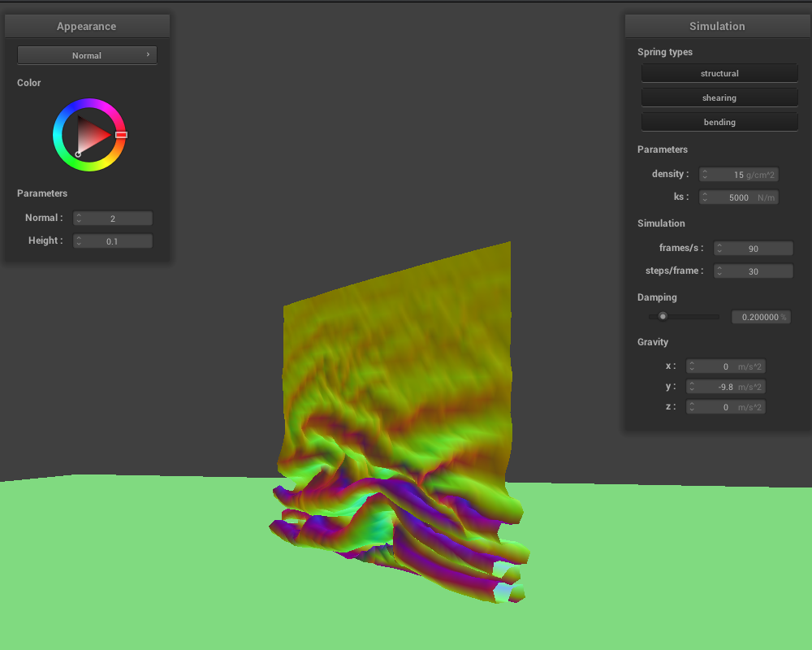Click the Gravity y value field
The height and width of the screenshot is (650, 812).
[x=725, y=387]
